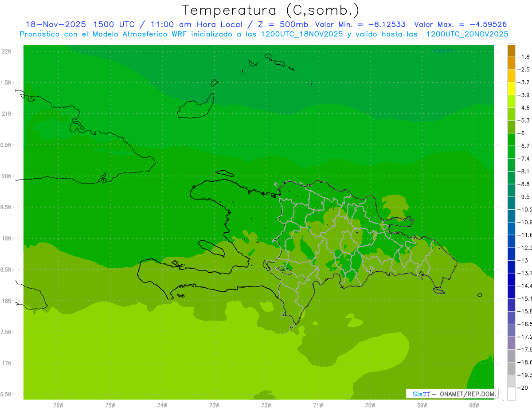Viewport: 532px width, 411px height.
Task: Click the "21N" latitude axis label
Action: [x=7, y=114]
